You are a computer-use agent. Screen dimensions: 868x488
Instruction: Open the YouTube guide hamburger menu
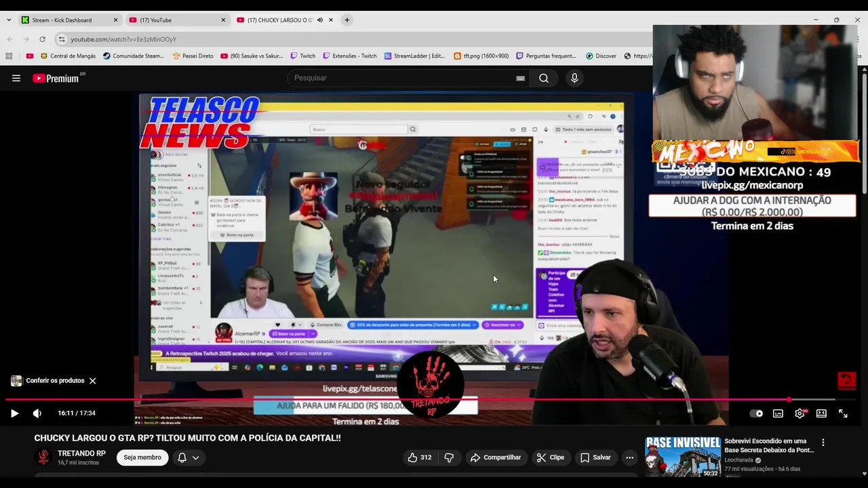coord(16,78)
